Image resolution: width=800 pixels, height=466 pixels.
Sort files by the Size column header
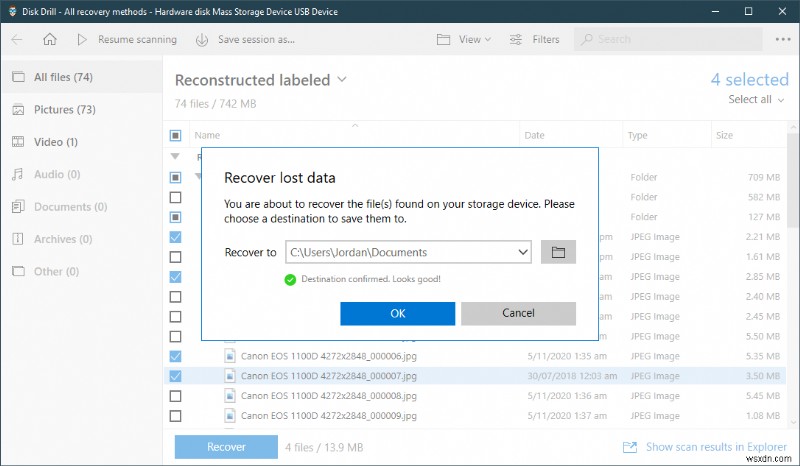click(x=724, y=135)
